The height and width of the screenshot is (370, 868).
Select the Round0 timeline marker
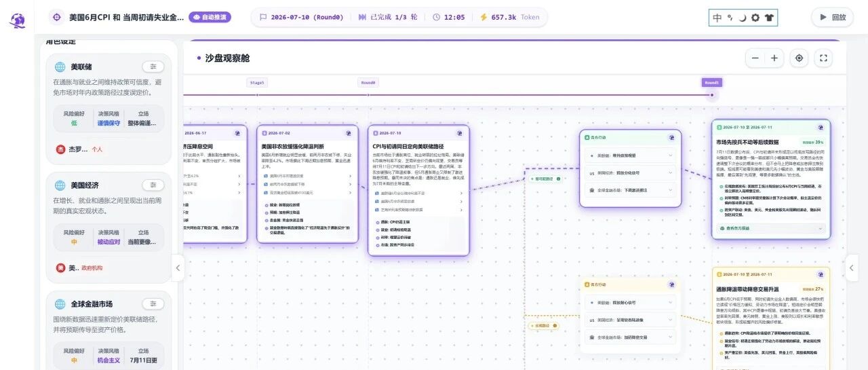pyautogui.click(x=368, y=82)
